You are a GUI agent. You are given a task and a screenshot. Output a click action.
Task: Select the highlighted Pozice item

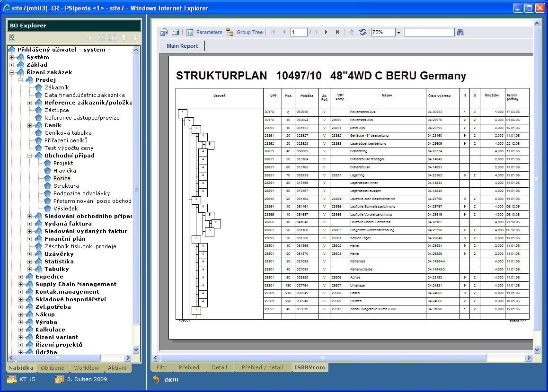pos(62,178)
